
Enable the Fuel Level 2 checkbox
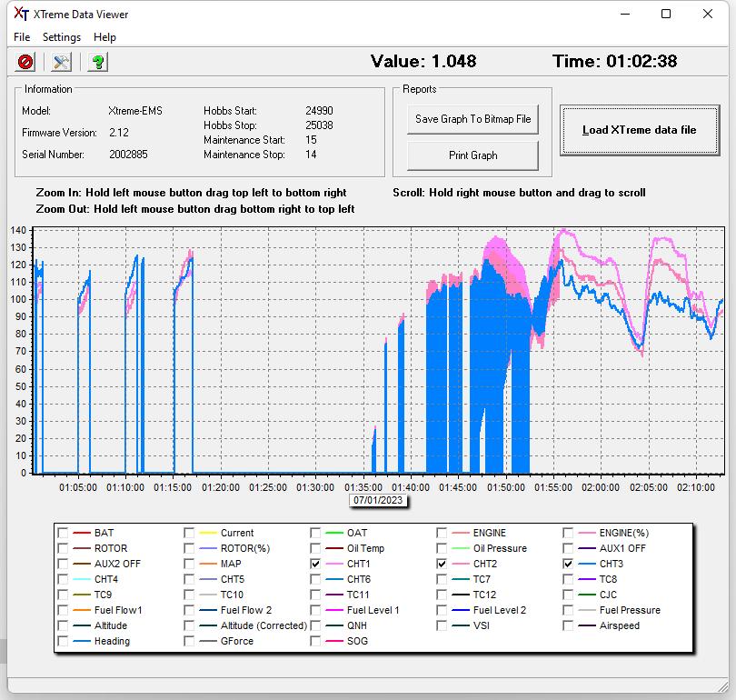click(x=442, y=610)
